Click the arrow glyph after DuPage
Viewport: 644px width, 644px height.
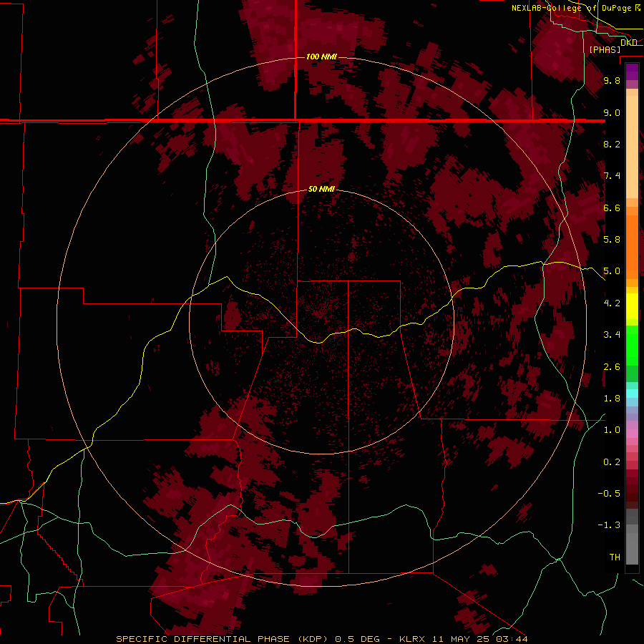point(638,8)
